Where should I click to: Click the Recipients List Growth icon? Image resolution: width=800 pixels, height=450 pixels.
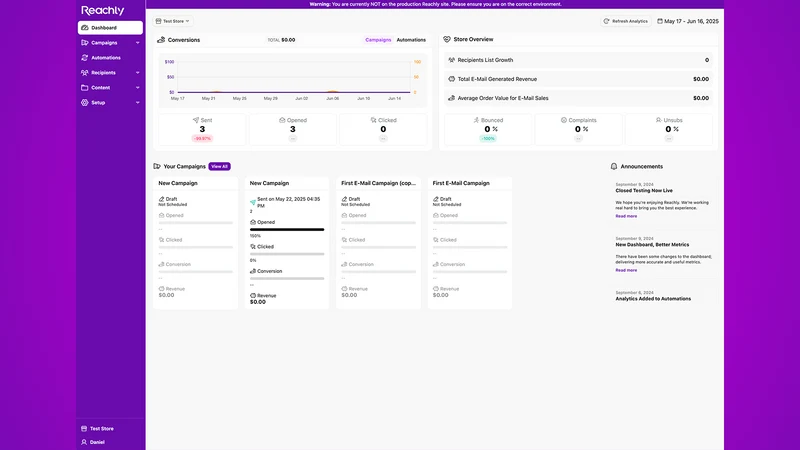452,60
